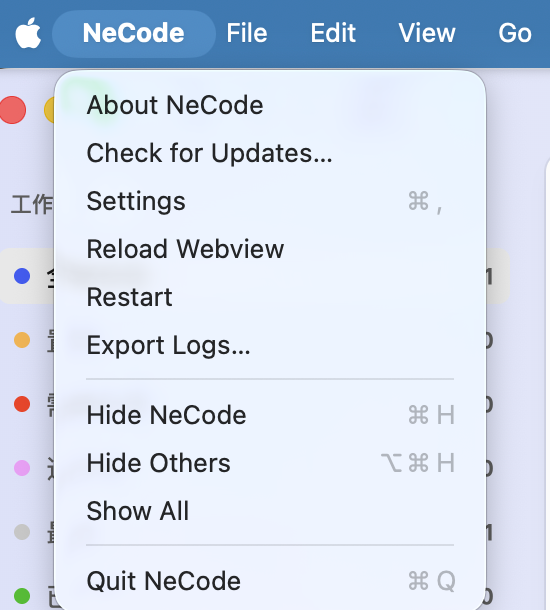Choose Quit NeCode
This screenshot has width=550, height=610.
coord(270,581)
